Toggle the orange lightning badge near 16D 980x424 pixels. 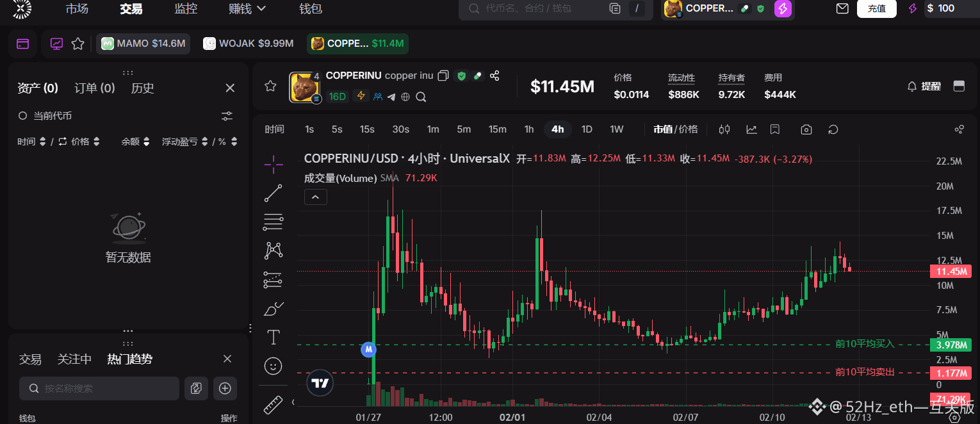coord(361,96)
